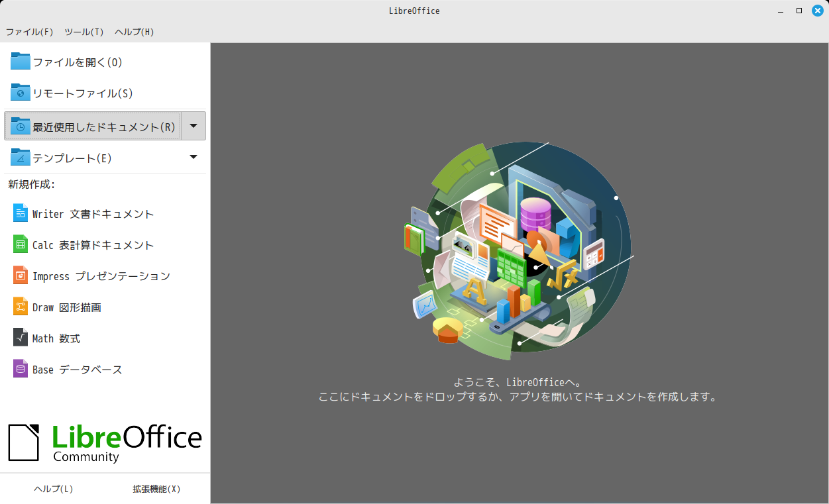This screenshot has width=829, height=504.
Task: Open the ヘルプ(H) menu
Action: pos(135,32)
